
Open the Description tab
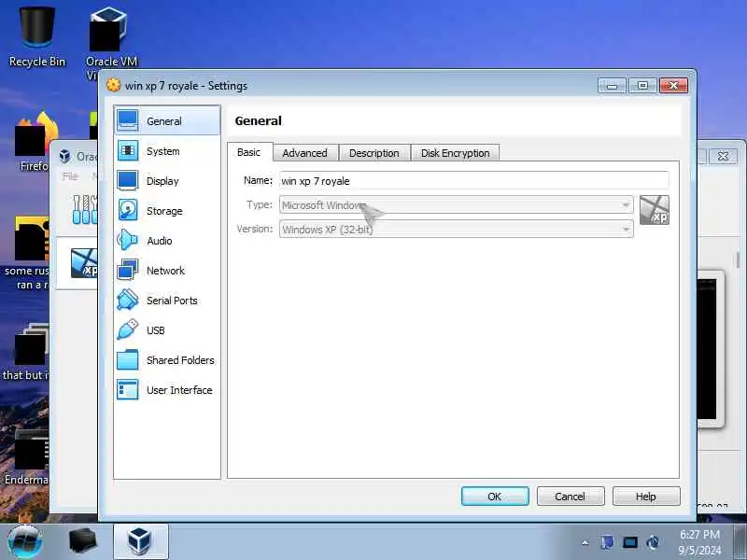pos(374,153)
